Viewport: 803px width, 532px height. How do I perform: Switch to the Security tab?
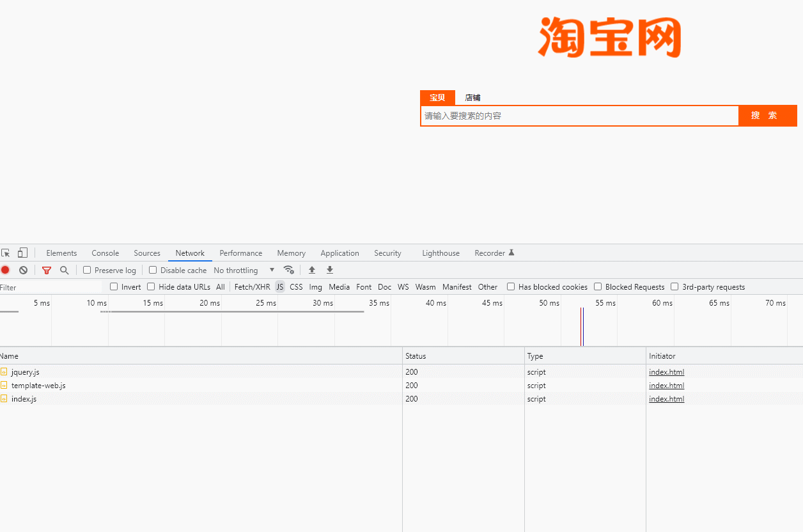coord(388,253)
